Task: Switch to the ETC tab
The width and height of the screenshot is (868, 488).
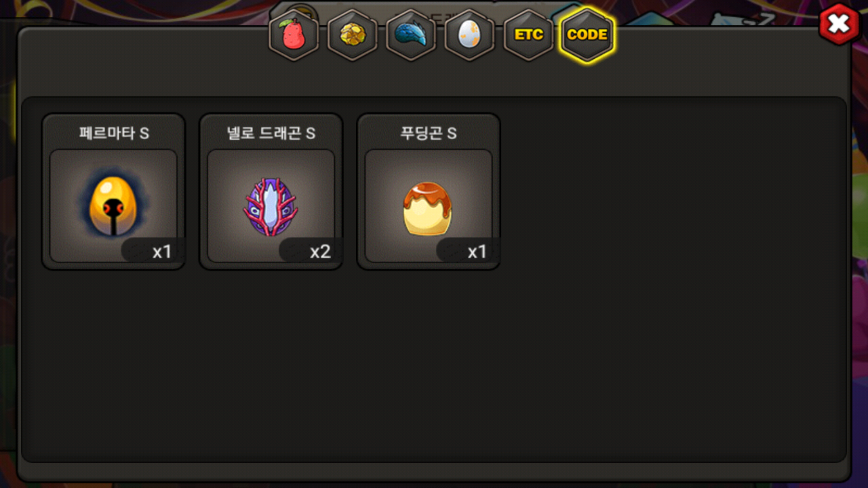Action: coord(528,35)
